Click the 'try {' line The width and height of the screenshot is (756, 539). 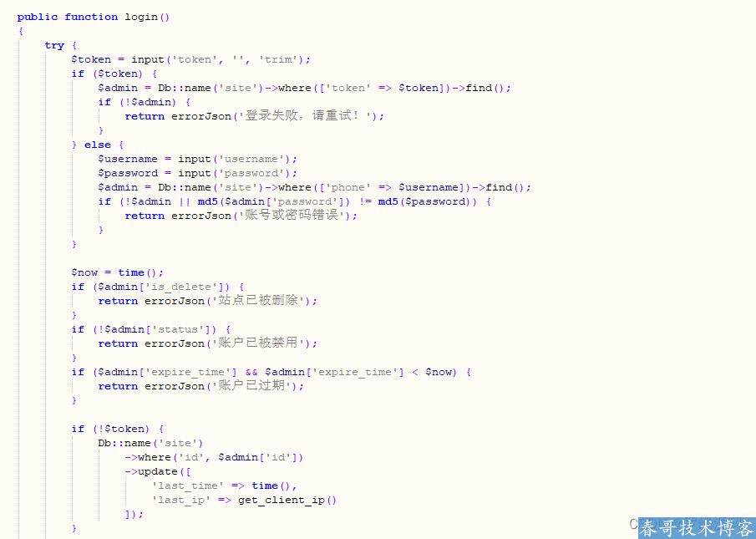click(x=61, y=45)
